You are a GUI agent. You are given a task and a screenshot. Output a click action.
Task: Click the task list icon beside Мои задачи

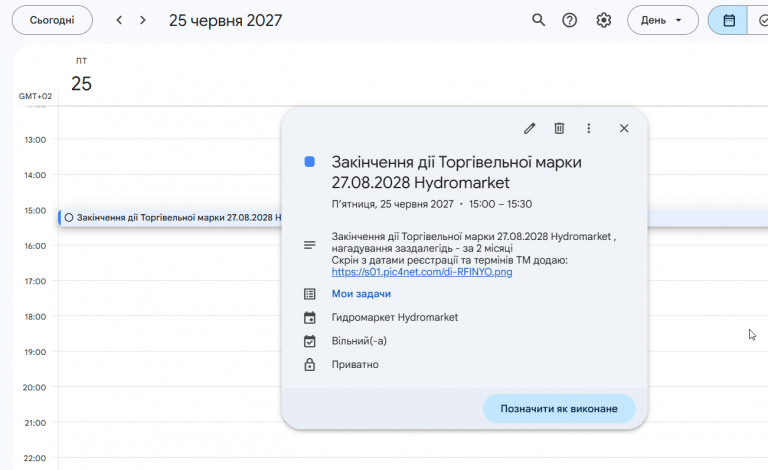point(310,294)
